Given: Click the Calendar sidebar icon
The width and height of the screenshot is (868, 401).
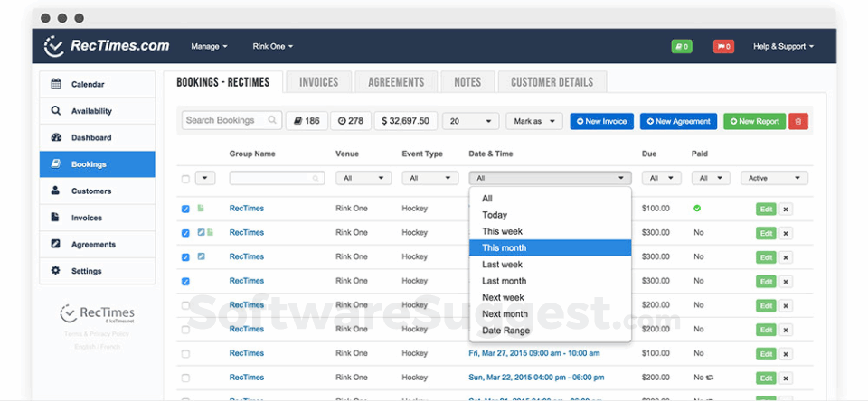Looking at the screenshot, I should click(55, 84).
